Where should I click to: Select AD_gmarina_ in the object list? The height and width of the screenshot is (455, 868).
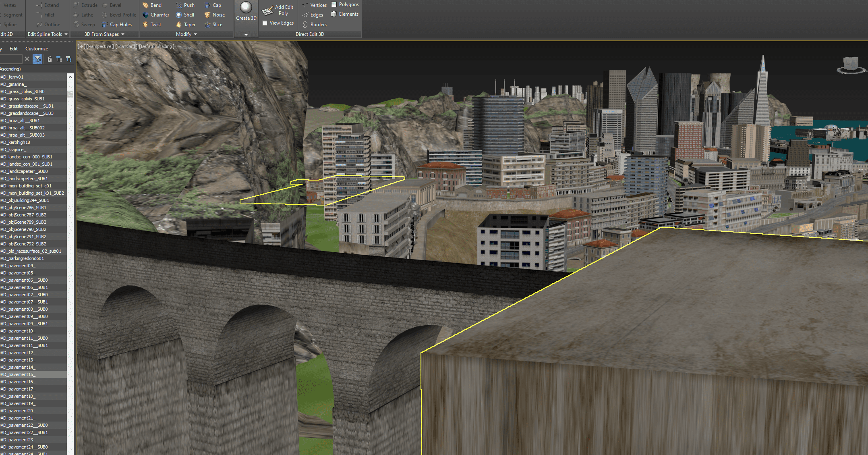point(33,84)
